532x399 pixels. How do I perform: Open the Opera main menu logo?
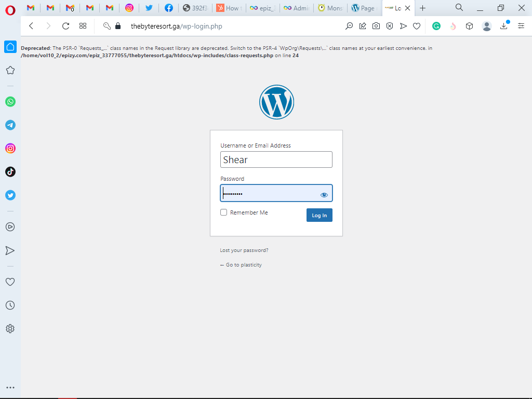click(10, 8)
